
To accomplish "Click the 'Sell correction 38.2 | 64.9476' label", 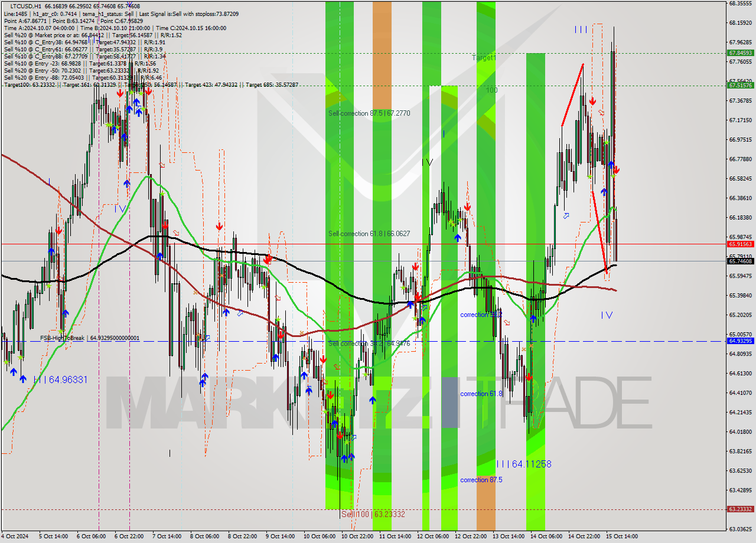I will (369, 344).
